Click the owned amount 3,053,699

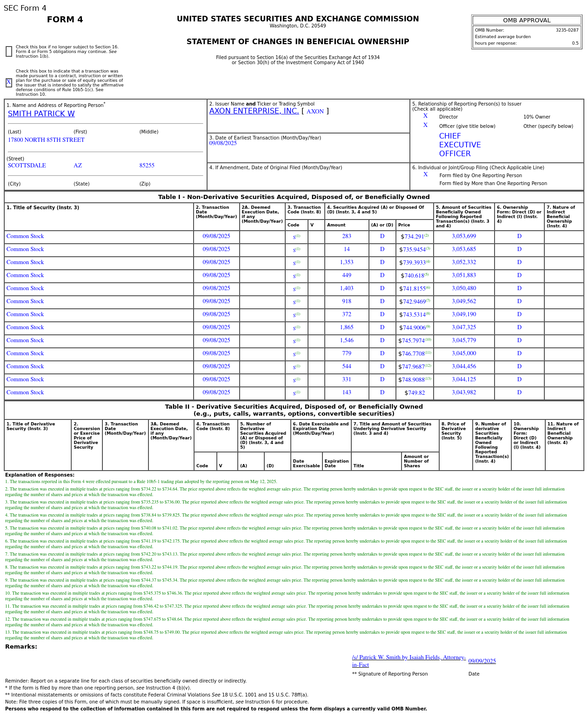pos(464,236)
